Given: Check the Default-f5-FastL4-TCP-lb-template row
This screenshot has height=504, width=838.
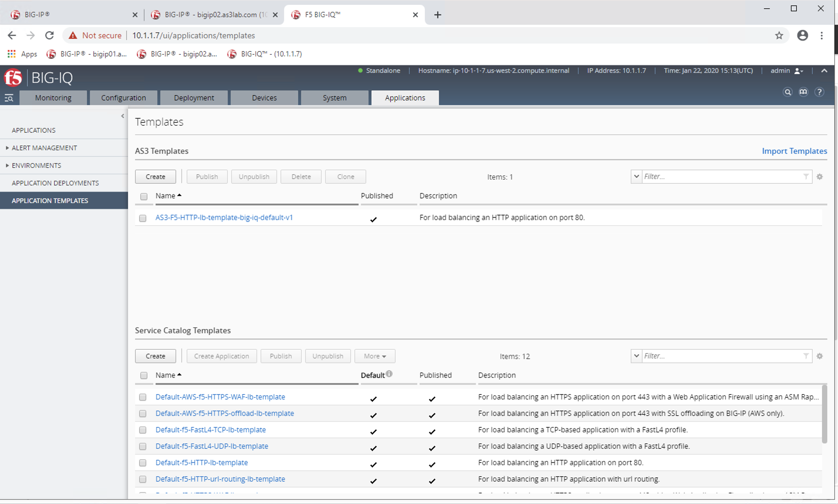Looking at the screenshot, I should coord(143,430).
